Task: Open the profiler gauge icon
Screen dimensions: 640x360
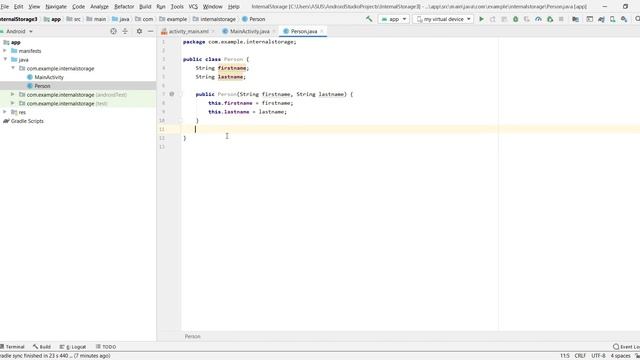Action: point(538,19)
